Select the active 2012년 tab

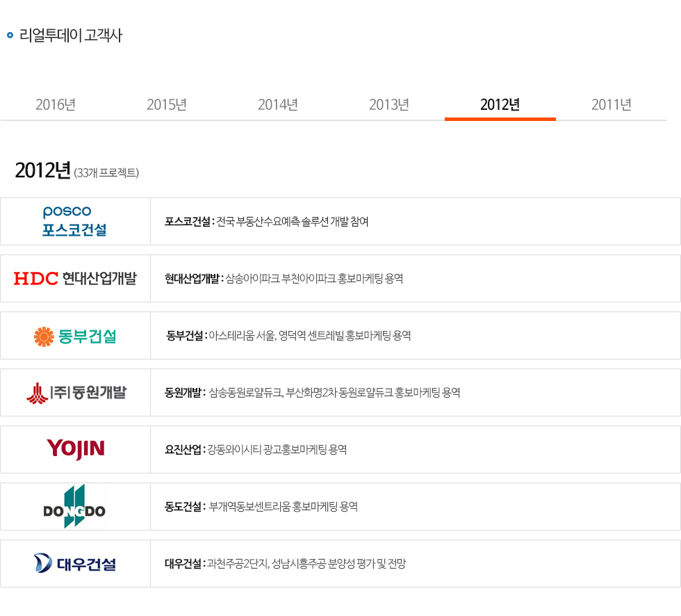[x=500, y=105]
